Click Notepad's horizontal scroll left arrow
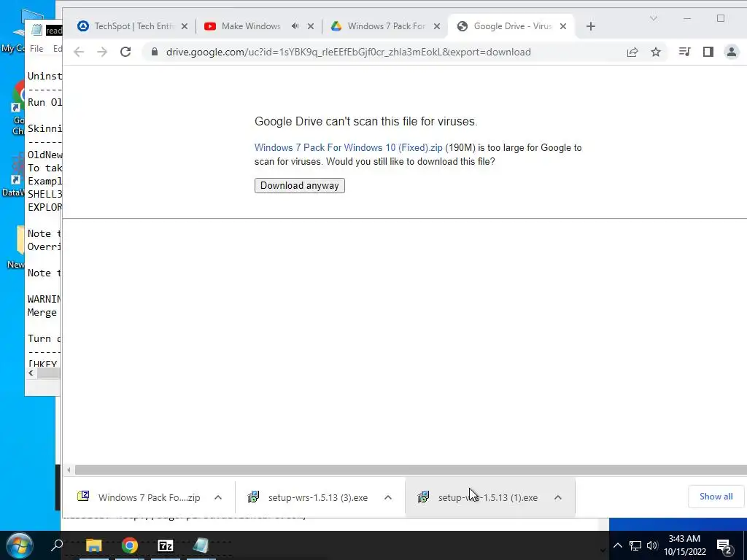Viewport: 747px width, 560px height. click(x=31, y=373)
